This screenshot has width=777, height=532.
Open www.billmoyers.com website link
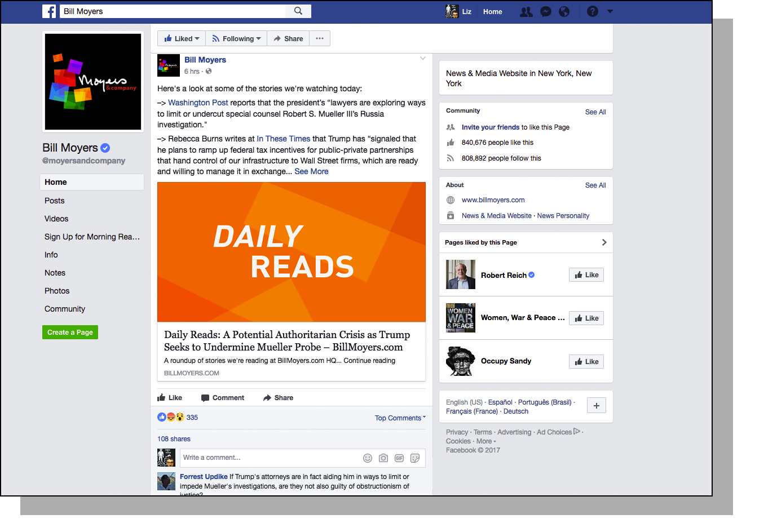click(x=493, y=200)
